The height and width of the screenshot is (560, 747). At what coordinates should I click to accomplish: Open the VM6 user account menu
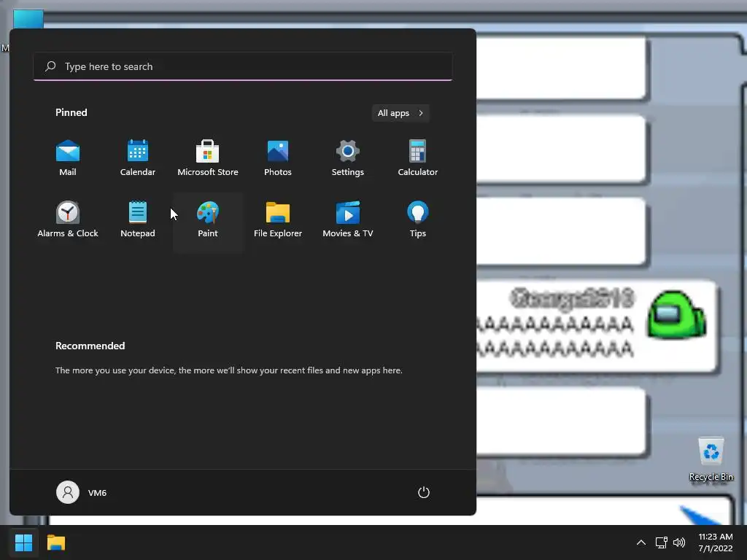(x=82, y=492)
